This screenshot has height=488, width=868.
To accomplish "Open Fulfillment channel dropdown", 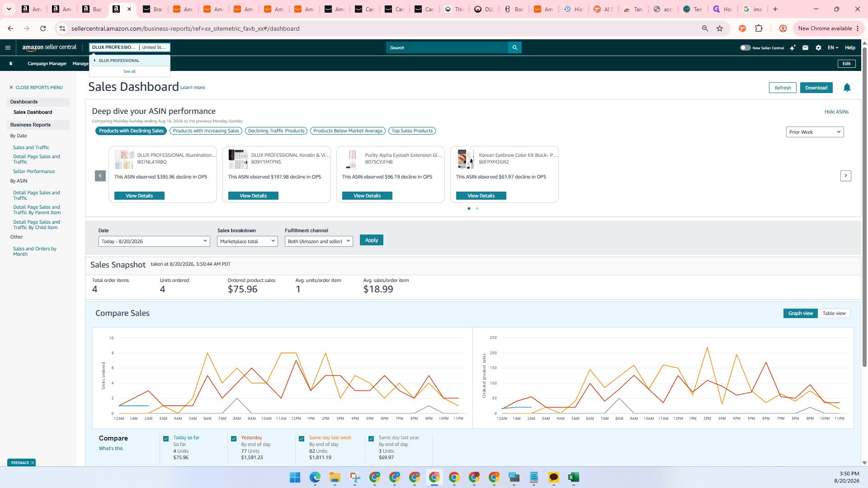I will pyautogui.click(x=319, y=241).
